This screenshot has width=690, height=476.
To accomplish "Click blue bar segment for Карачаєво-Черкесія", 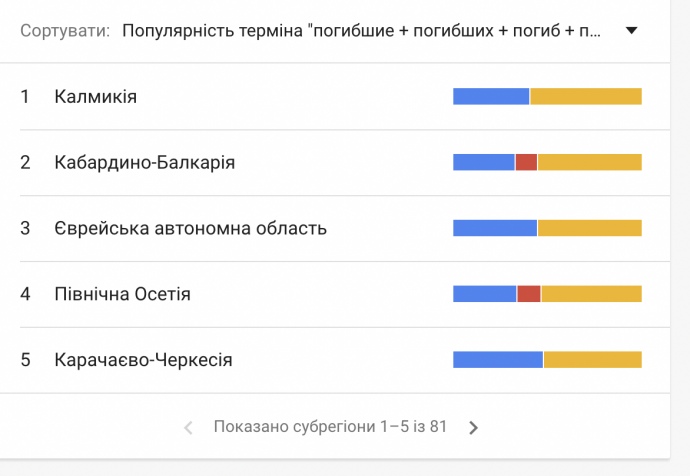I will click(498, 360).
